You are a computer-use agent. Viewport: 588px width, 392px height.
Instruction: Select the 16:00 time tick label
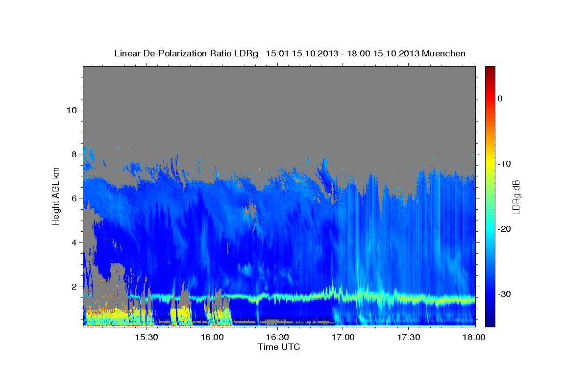(212, 338)
